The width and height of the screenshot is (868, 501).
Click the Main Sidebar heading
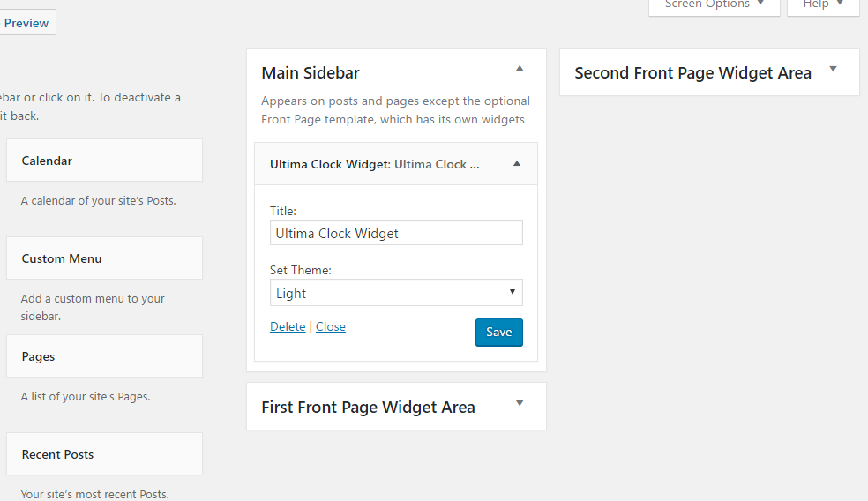[x=311, y=72]
